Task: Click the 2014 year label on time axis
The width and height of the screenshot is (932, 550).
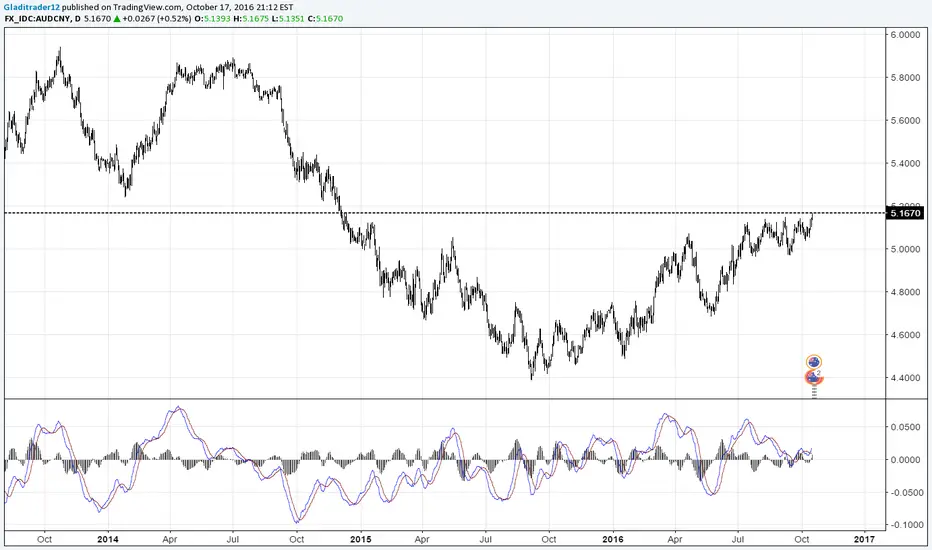Action: click(x=108, y=539)
